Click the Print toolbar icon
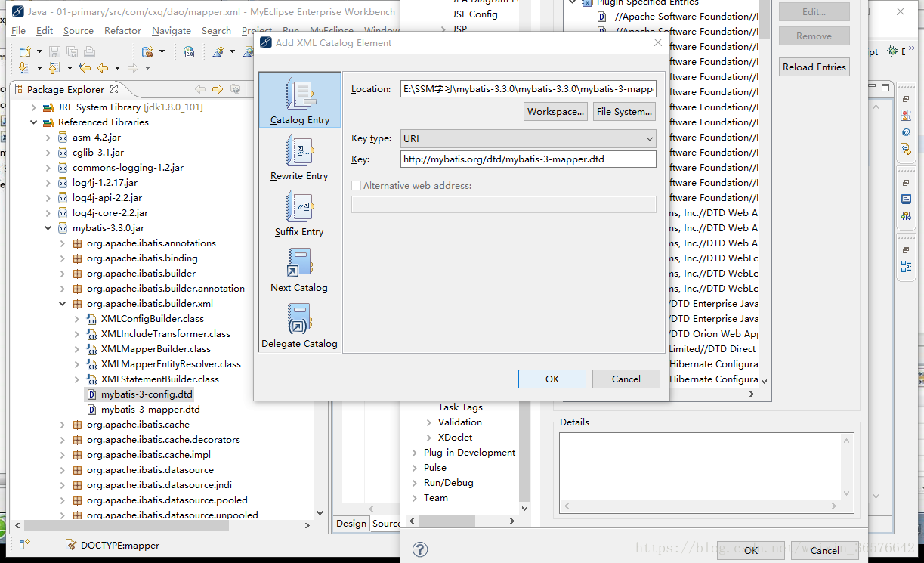The height and width of the screenshot is (563, 924). point(89,51)
